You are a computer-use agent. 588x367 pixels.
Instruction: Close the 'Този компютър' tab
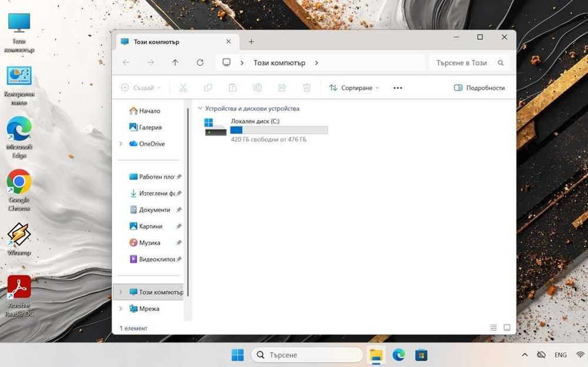tap(228, 42)
